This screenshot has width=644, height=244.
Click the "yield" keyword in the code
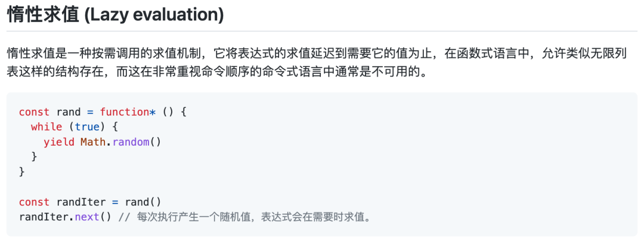pyautogui.click(x=58, y=142)
